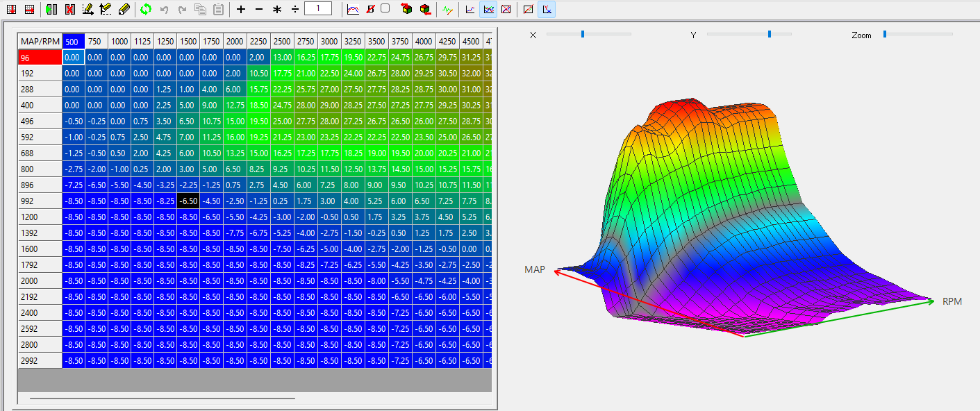Click the green refresh arrows icon
980x411 pixels.
point(146,9)
